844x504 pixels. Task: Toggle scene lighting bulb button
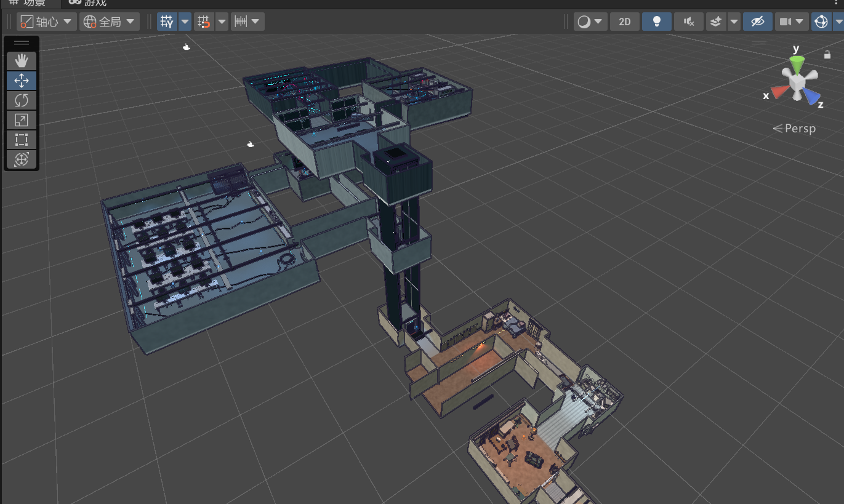coord(657,22)
